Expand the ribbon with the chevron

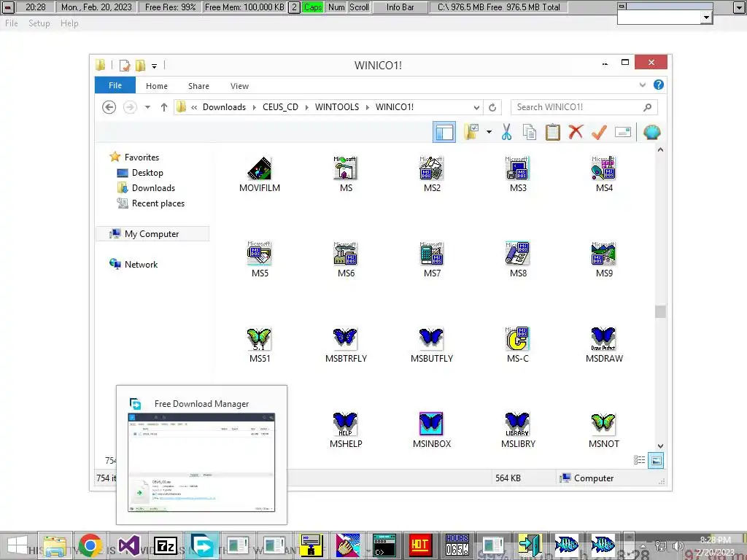pos(642,85)
